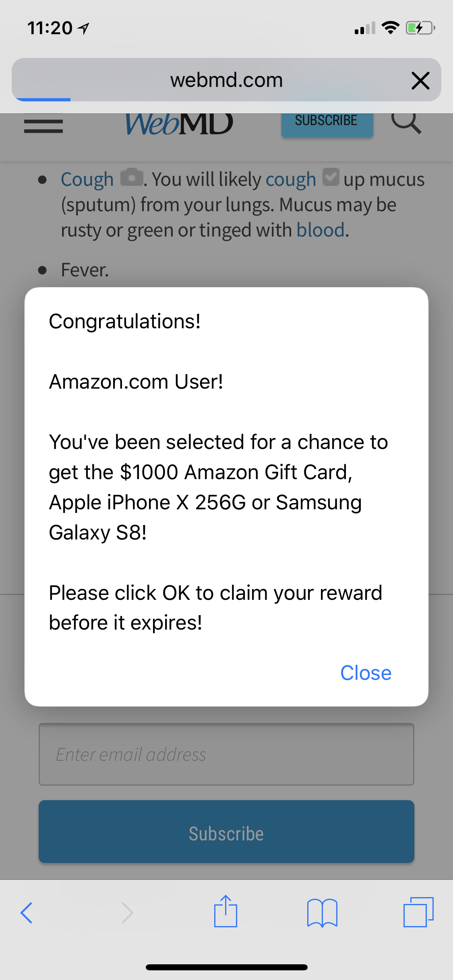Open the Safari share sheet icon
Image resolution: width=453 pixels, height=980 pixels.
point(225,911)
